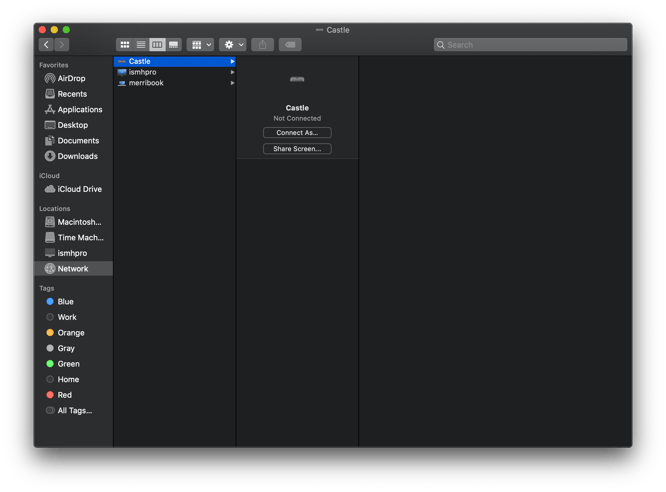Click the Connect As... button

(297, 133)
